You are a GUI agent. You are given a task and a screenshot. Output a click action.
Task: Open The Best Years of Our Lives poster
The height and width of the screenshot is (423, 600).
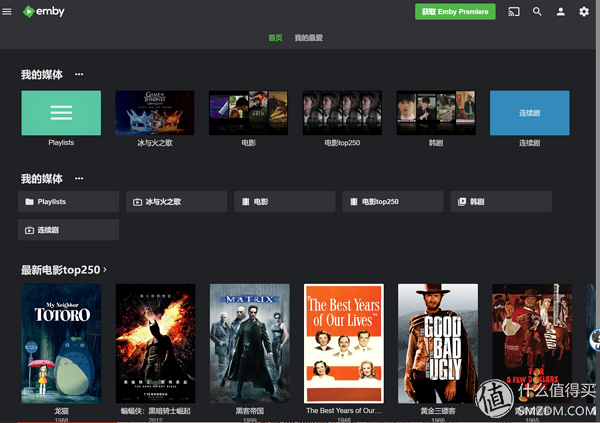344,343
